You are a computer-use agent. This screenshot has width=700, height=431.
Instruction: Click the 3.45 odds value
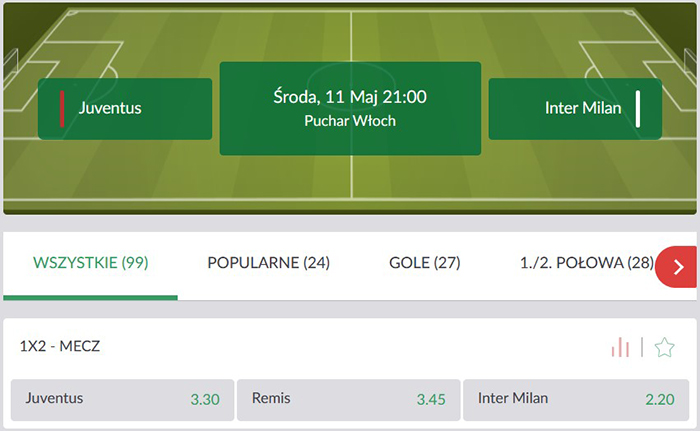(x=431, y=400)
